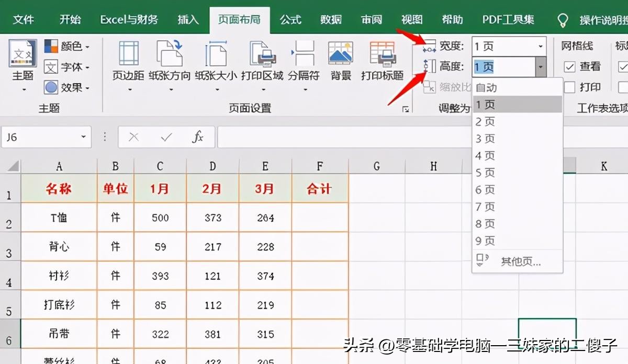Expand the Name Box dropdown arrow
The height and width of the screenshot is (364, 628).
(83, 137)
